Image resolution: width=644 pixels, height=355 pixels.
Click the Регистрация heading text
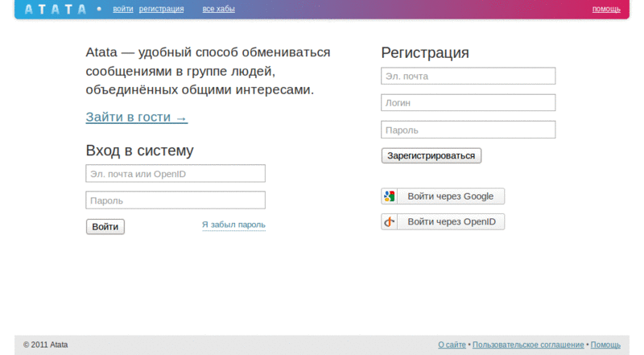(425, 53)
